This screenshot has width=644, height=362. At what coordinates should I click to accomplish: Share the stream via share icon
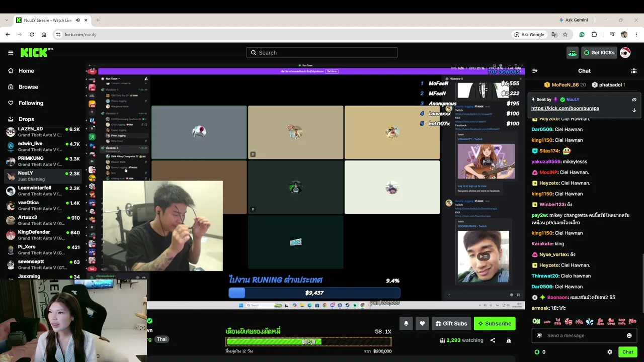493,340
